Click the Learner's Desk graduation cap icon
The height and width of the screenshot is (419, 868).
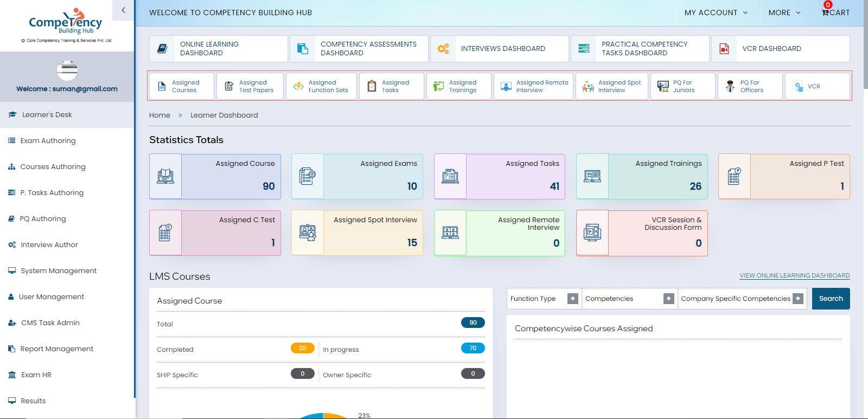12,115
